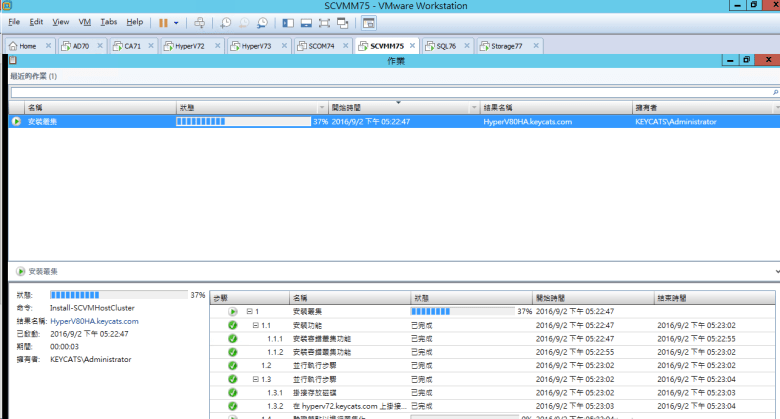Image resolution: width=780 pixels, height=419 pixels.
Task: Click the show library sidebar view icon
Action: coord(286,22)
